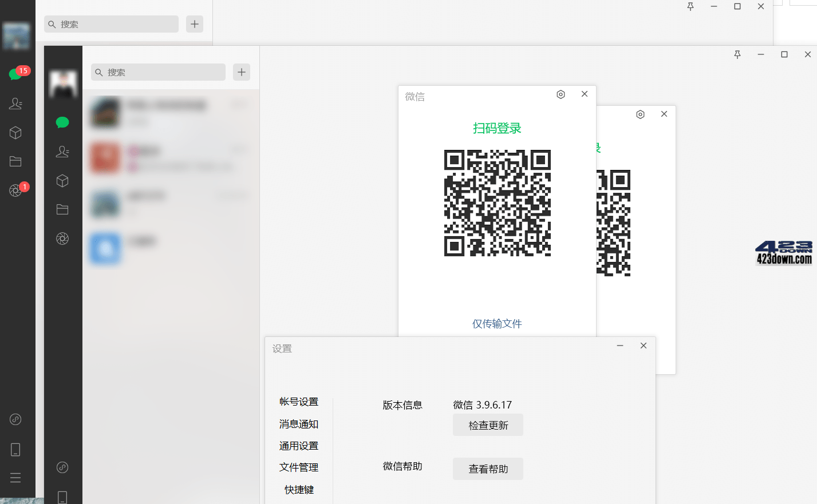The width and height of the screenshot is (817, 504).
Task: Open the Chat Files icon in sidebar
Action: [16, 161]
